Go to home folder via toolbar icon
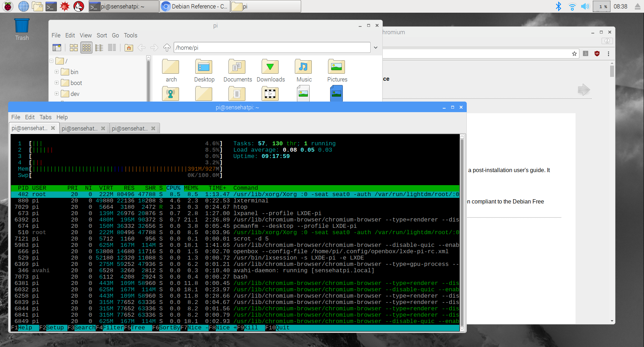The width and height of the screenshot is (644, 347). pyautogui.click(x=129, y=48)
